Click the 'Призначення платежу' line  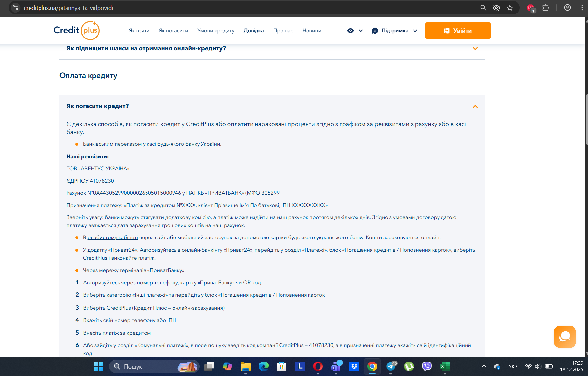point(197,205)
